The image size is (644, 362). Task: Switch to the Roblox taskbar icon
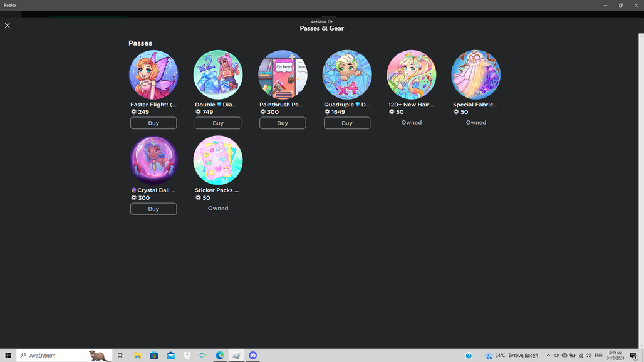236,356
